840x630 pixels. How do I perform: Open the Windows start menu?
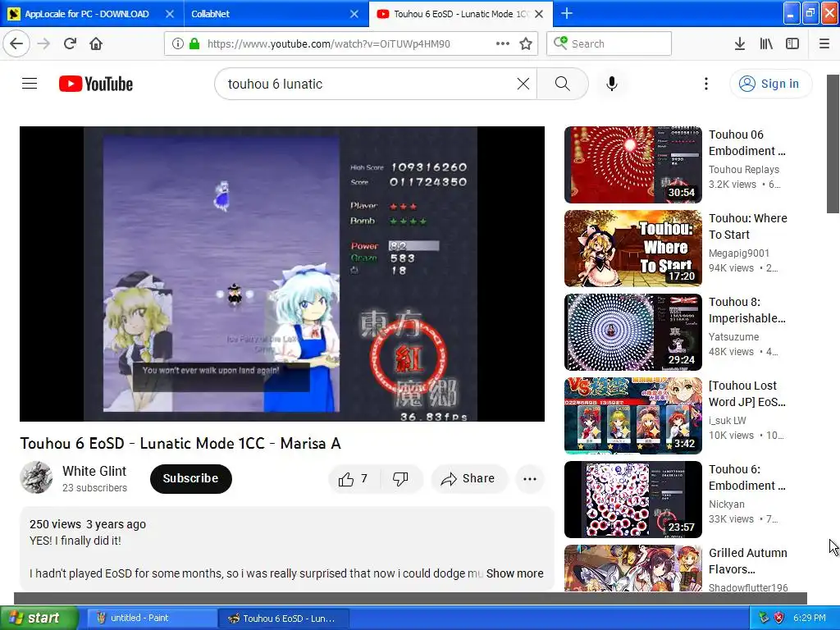pyautogui.click(x=39, y=619)
